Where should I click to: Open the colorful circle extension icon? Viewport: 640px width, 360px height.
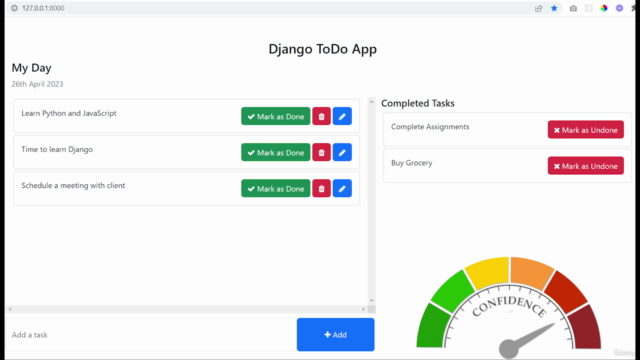tap(604, 8)
